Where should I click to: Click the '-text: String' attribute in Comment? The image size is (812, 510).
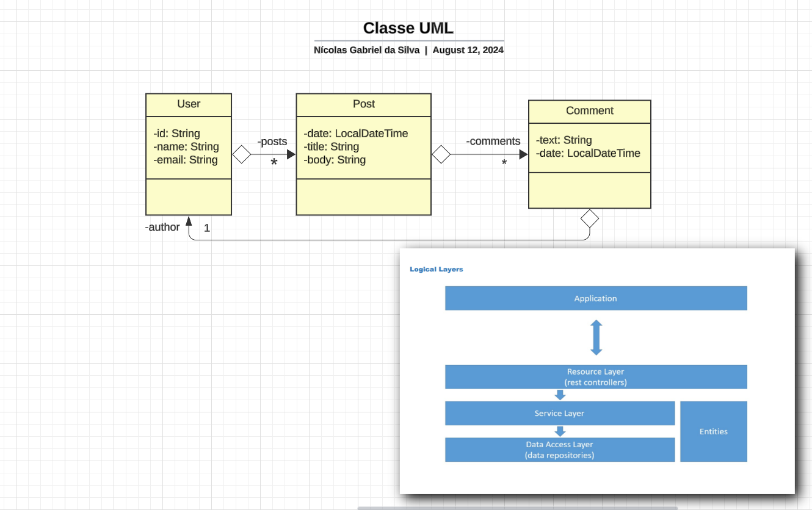coord(564,140)
